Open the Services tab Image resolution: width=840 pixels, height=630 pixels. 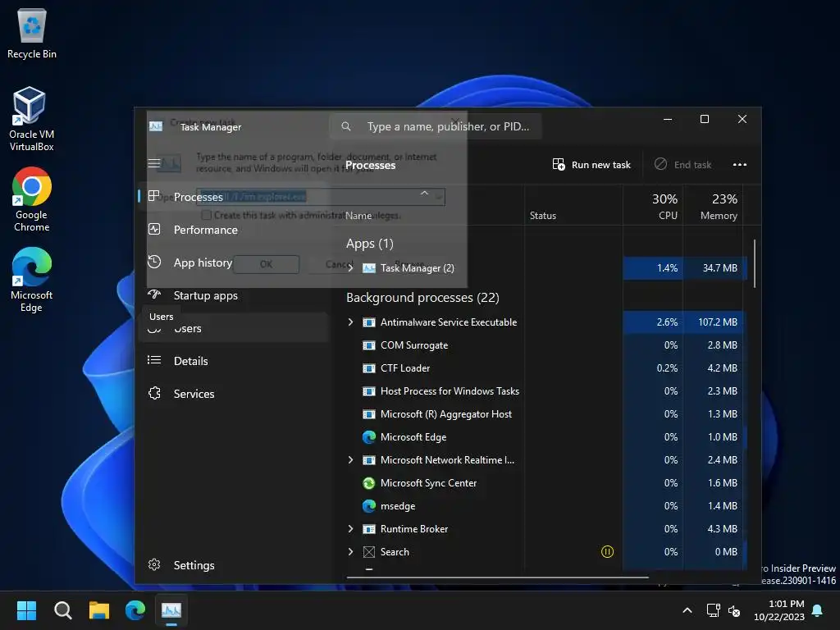tap(234, 393)
